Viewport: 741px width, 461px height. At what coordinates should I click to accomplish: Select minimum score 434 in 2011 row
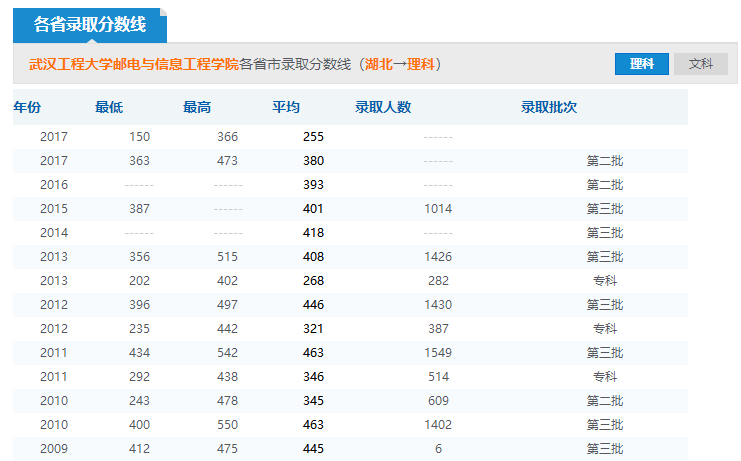click(x=139, y=353)
